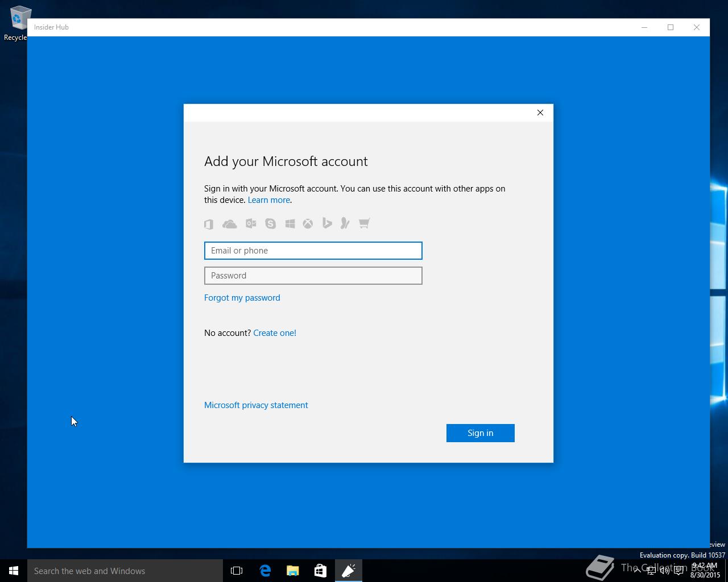Click the Sign in button
The image size is (728, 582).
coord(481,433)
